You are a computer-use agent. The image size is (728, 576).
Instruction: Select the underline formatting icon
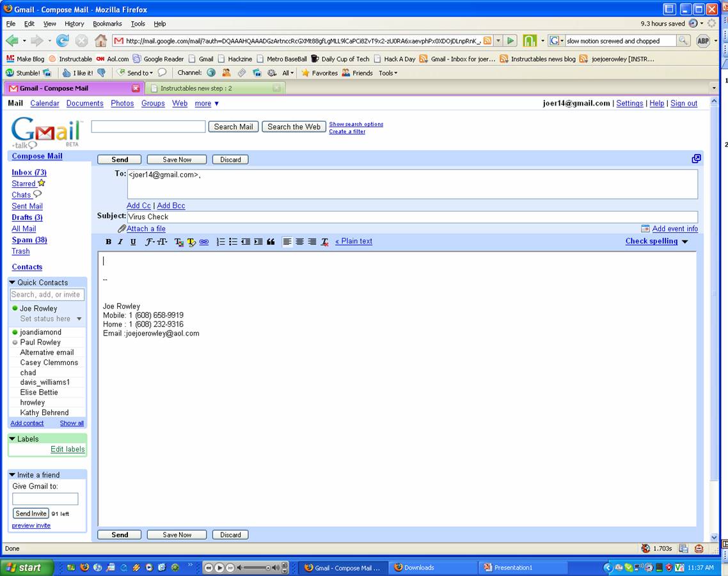132,241
